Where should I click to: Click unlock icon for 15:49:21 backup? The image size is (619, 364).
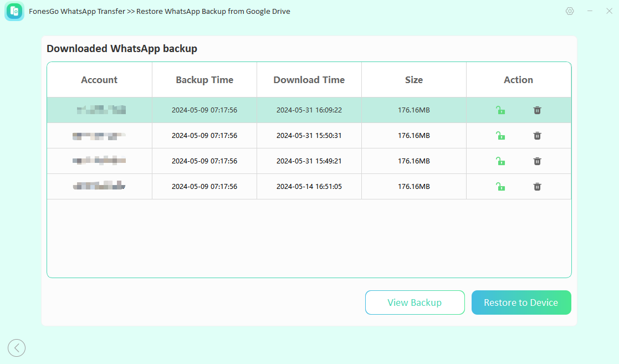click(500, 161)
